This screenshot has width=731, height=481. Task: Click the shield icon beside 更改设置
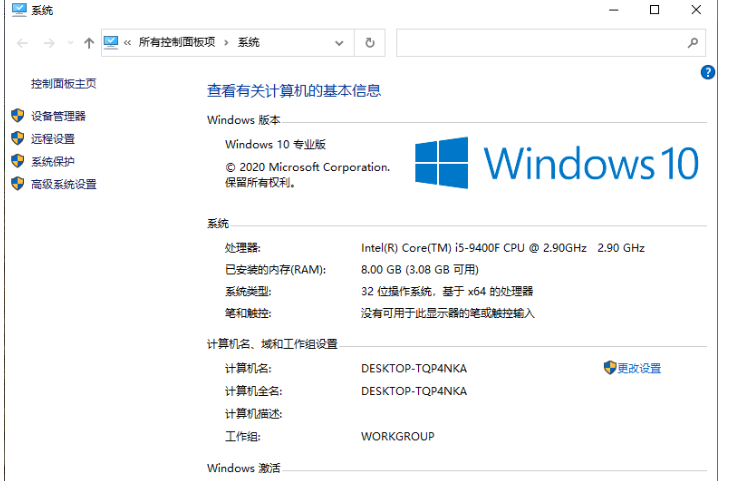point(610,368)
